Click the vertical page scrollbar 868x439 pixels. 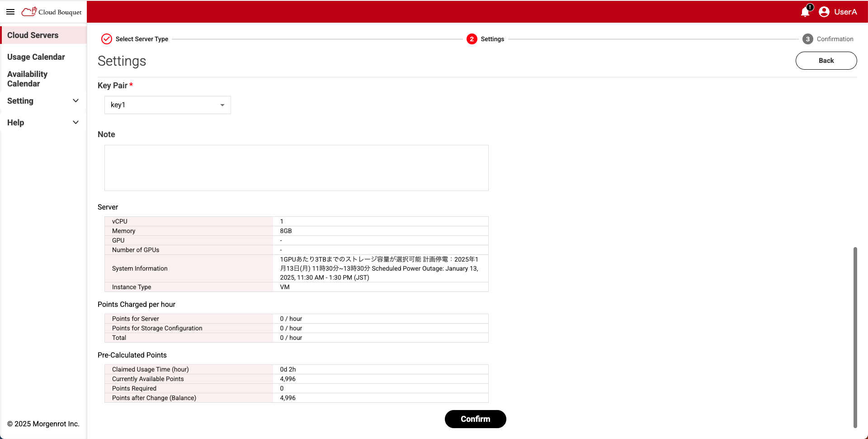pyautogui.click(x=855, y=337)
